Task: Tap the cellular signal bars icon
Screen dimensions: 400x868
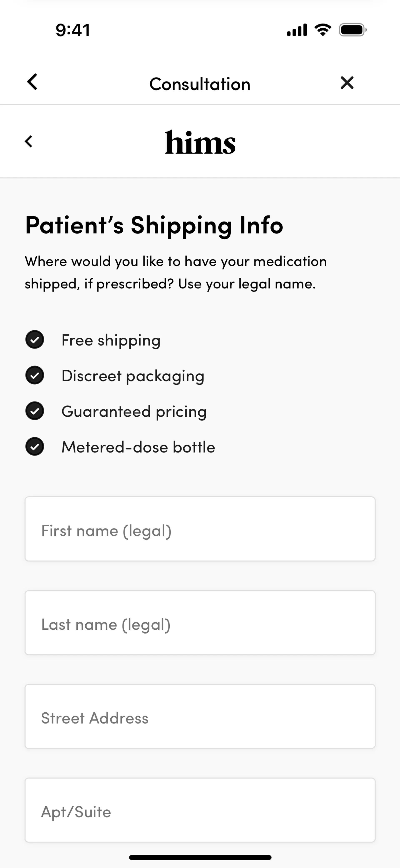Action: click(x=297, y=30)
